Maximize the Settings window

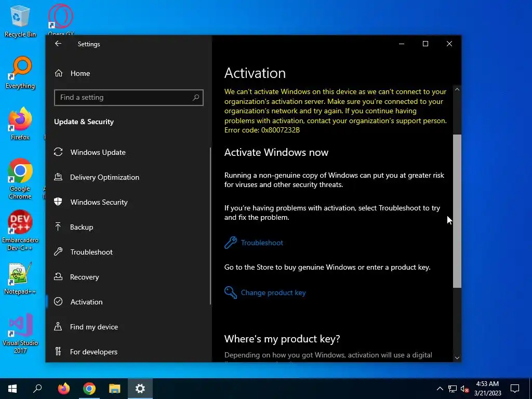click(425, 44)
